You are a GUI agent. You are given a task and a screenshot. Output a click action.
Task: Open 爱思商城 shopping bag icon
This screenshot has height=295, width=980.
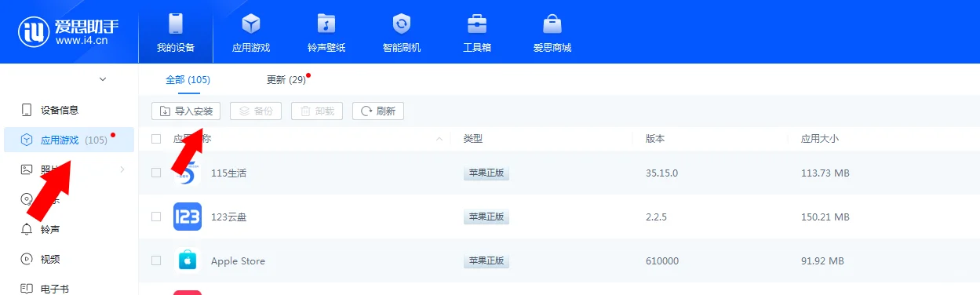(x=552, y=24)
